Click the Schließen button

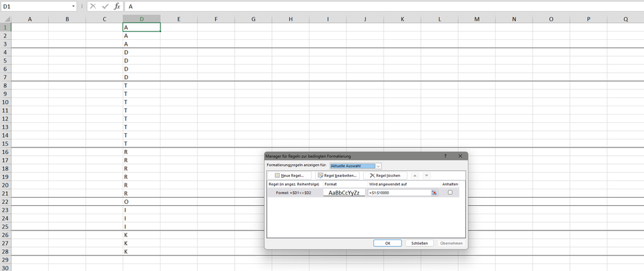420,243
